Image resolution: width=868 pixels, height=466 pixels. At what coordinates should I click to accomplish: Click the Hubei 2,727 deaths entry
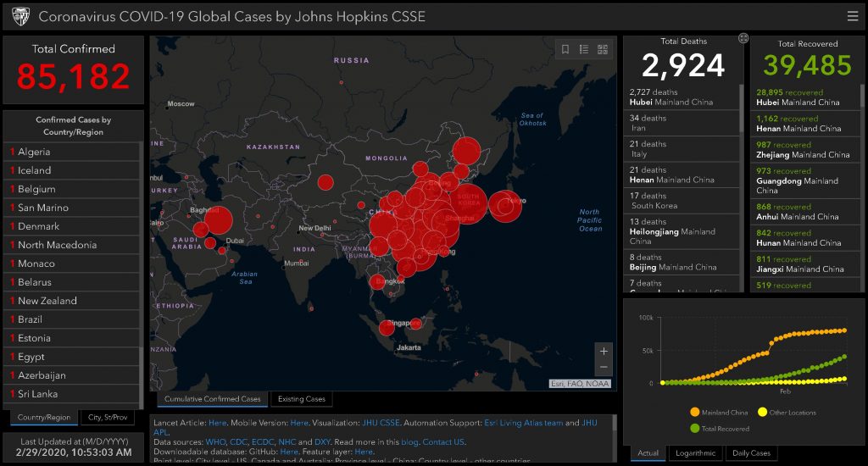click(682, 97)
